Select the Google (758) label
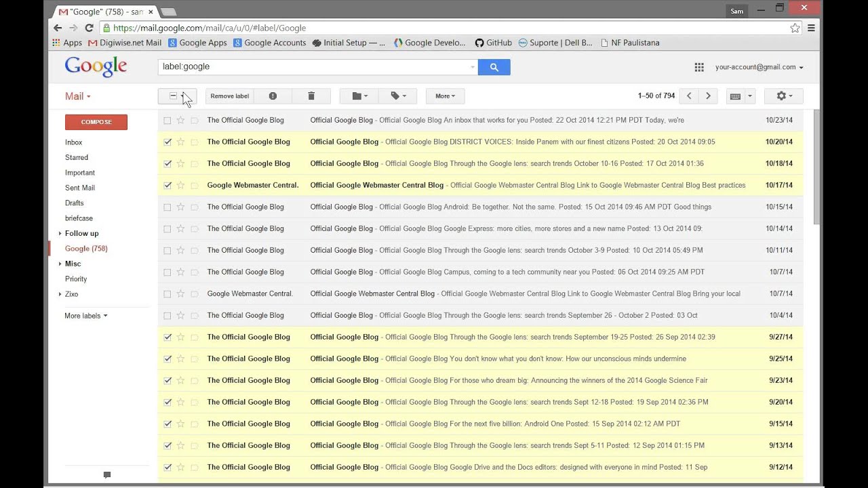 click(x=86, y=249)
